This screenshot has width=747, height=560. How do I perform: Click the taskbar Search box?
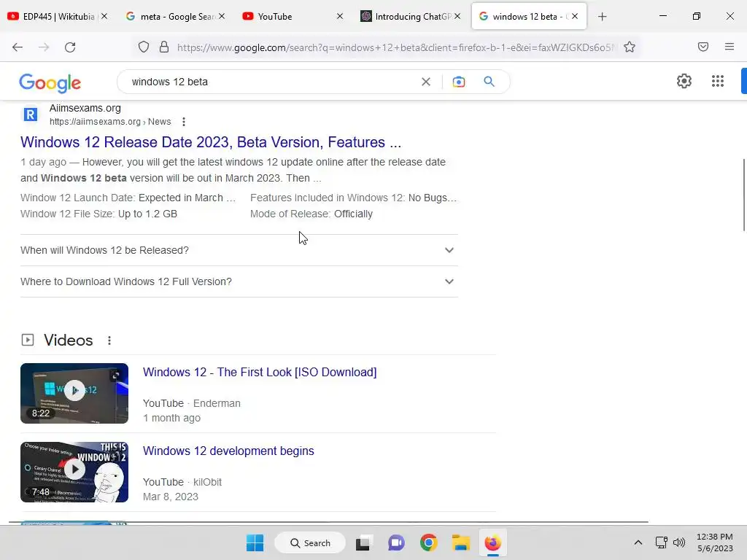pyautogui.click(x=310, y=542)
